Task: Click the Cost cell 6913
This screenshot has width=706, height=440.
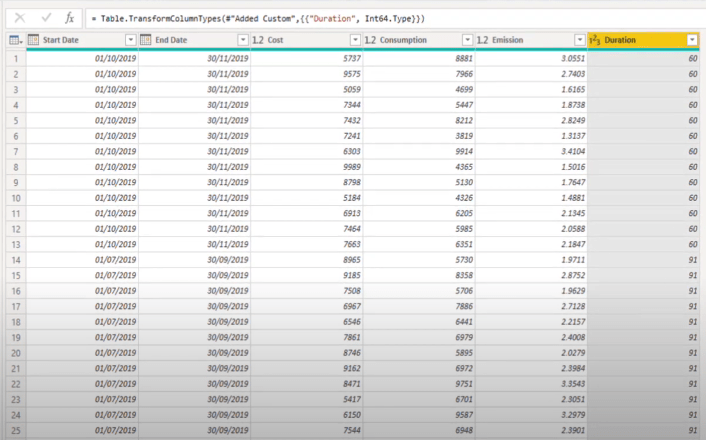Action: click(307, 213)
